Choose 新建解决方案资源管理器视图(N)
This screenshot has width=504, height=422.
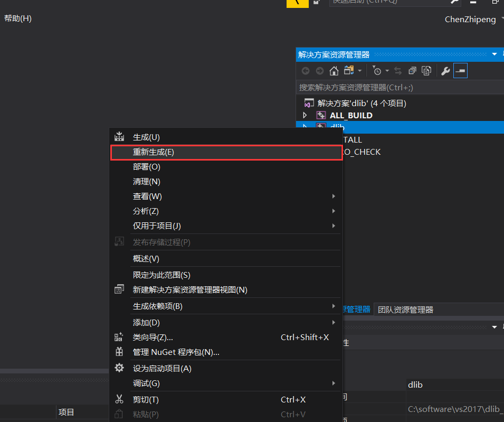(226, 290)
